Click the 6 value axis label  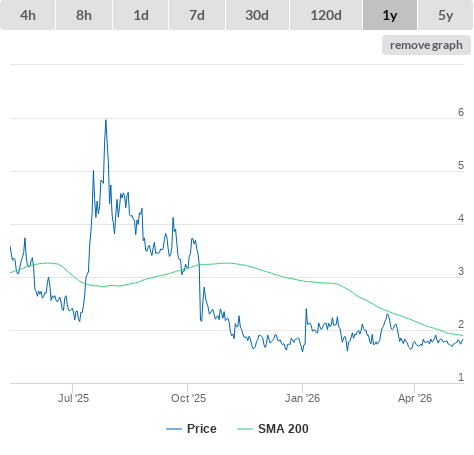coord(461,112)
